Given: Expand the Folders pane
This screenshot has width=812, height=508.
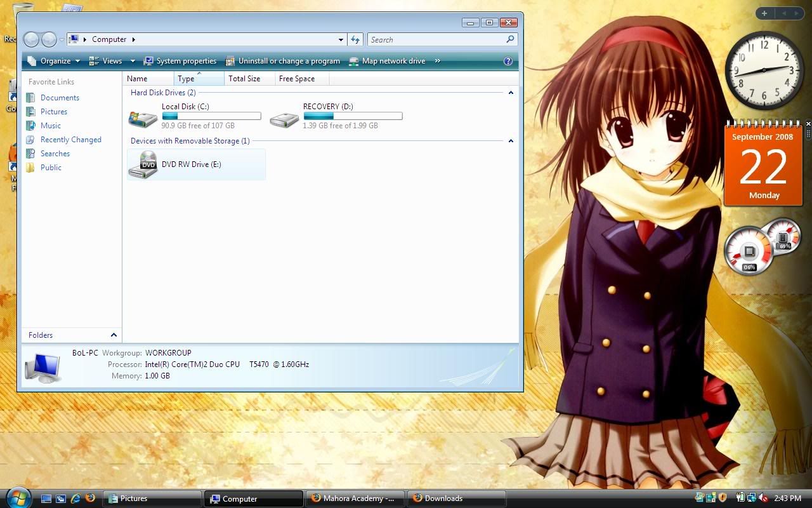Looking at the screenshot, I should [114, 335].
